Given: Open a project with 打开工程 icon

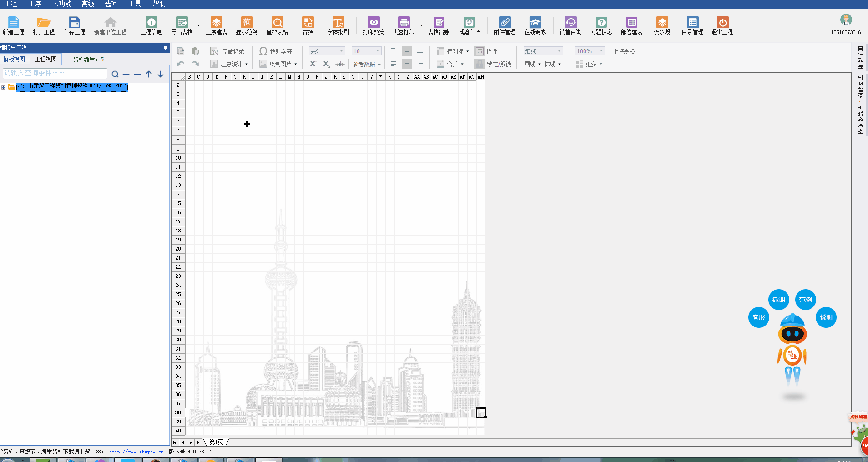Looking at the screenshot, I should [x=44, y=25].
